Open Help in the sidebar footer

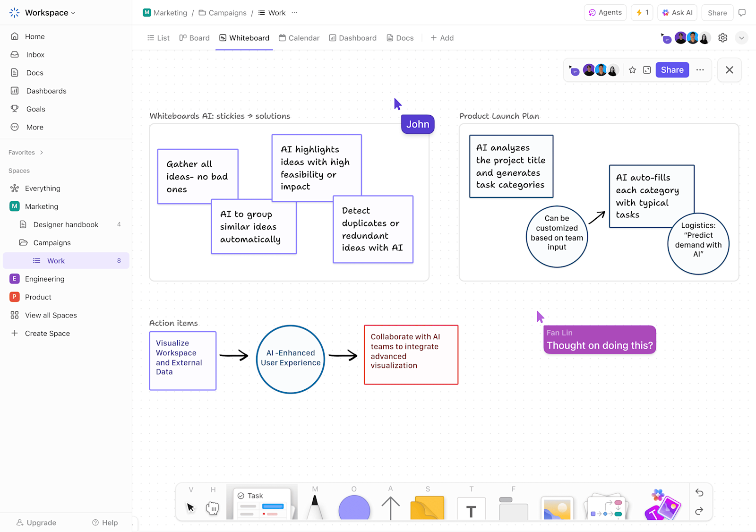click(x=105, y=523)
